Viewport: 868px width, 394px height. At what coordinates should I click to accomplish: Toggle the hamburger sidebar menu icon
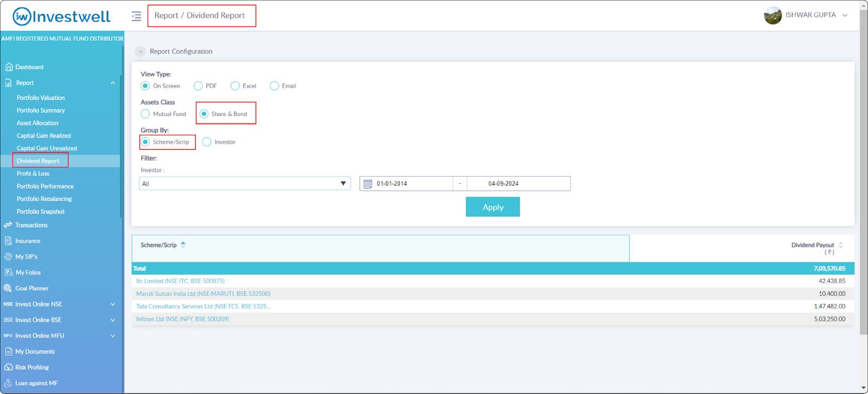pyautogui.click(x=136, y=16)
